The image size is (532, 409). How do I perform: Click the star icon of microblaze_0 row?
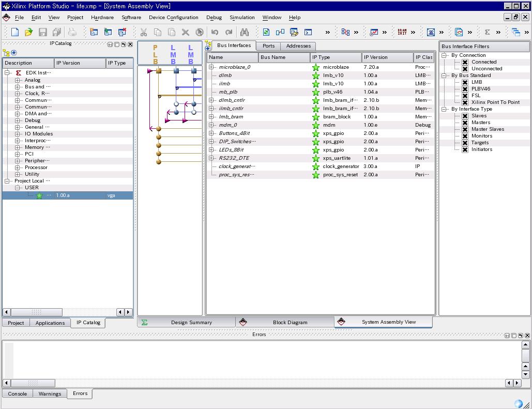click(x=316, y=67)
